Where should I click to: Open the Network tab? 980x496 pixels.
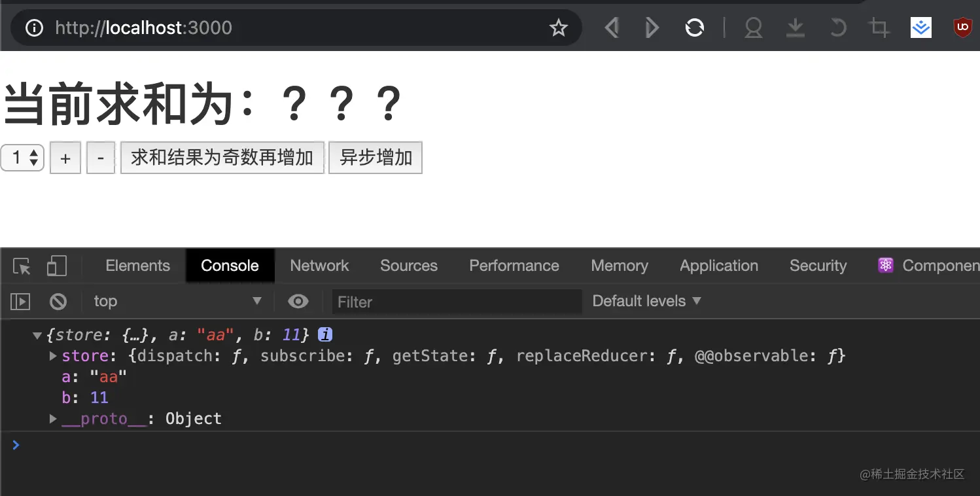point(319,266)
